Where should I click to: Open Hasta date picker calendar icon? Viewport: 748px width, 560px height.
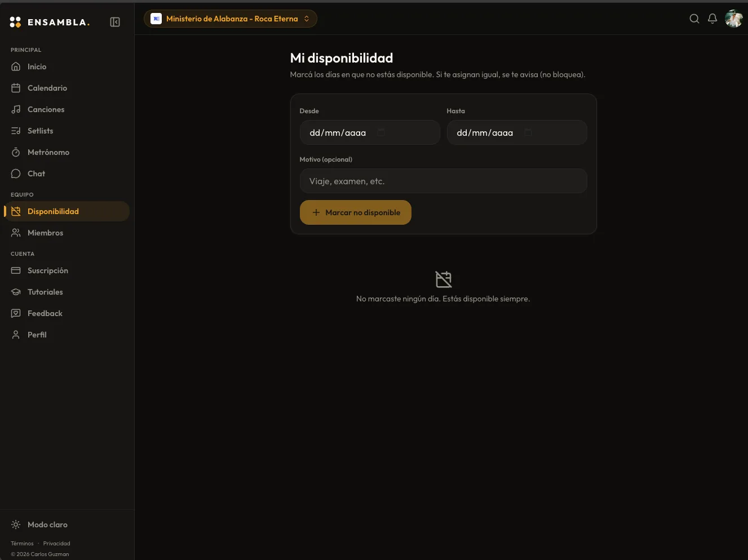528,132
